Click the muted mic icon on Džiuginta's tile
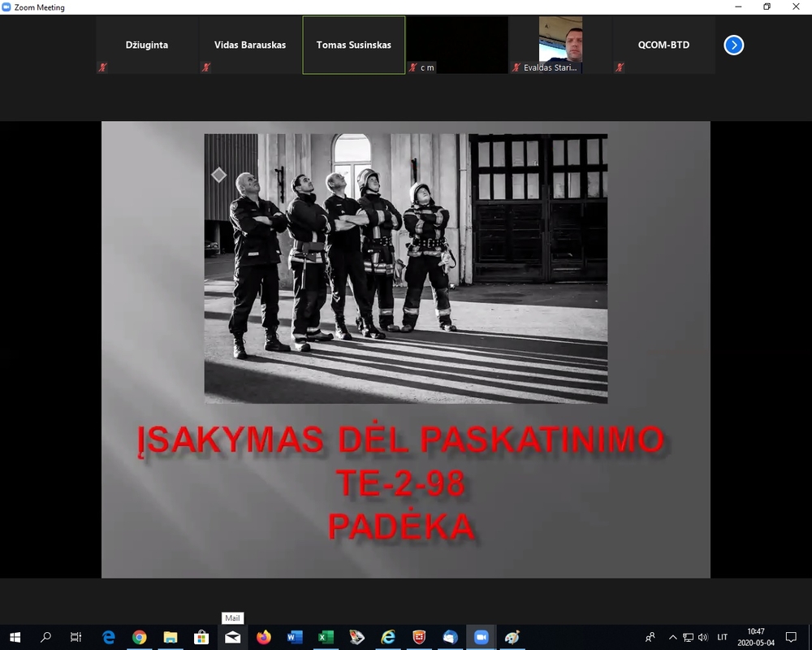812x650 pixels. [x=102, y=67]
